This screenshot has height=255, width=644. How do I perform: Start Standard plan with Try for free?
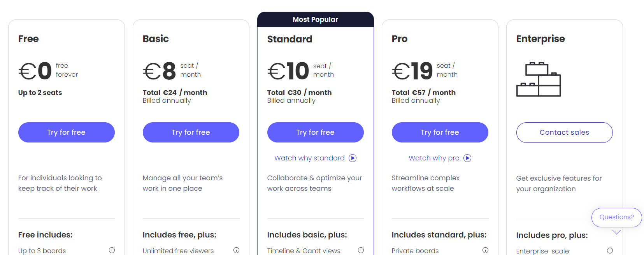315,132
